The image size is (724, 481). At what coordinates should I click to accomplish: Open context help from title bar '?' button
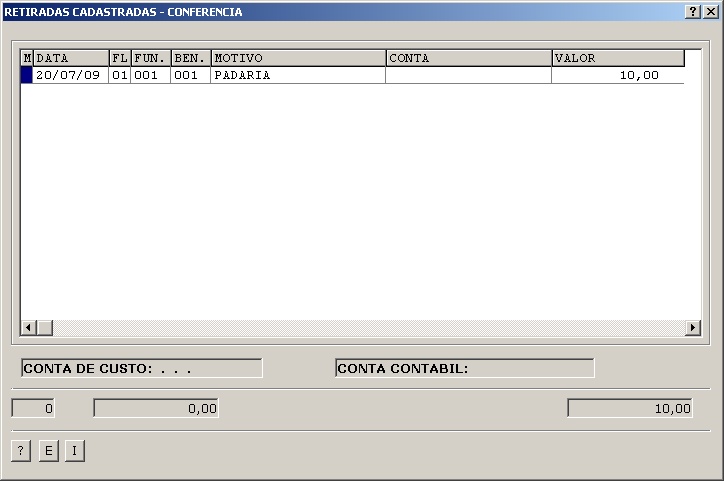coord(693,12)
